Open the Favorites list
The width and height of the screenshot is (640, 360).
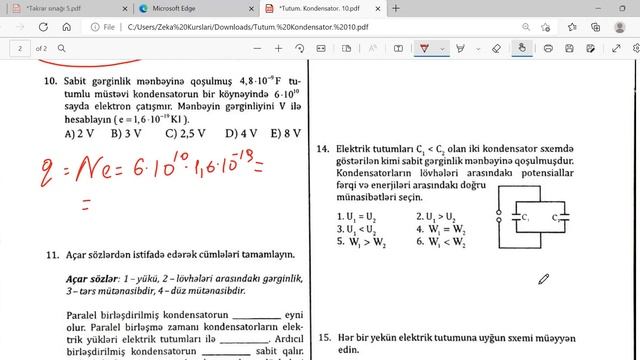pyautogui.click(x=572, y=27)
